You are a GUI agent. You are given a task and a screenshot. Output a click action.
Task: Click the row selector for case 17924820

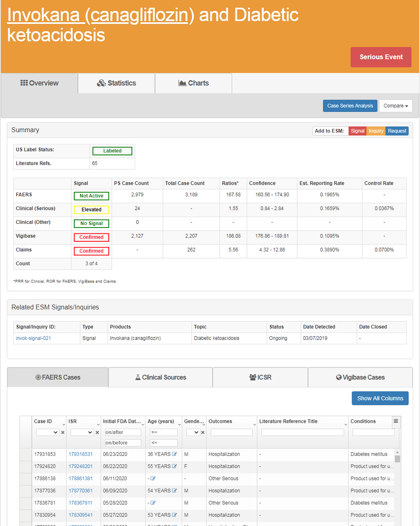click(26, 466)
